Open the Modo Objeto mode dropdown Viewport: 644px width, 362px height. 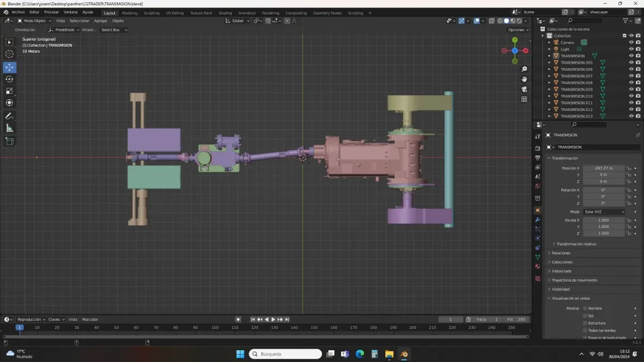click(x=35, y=21)
